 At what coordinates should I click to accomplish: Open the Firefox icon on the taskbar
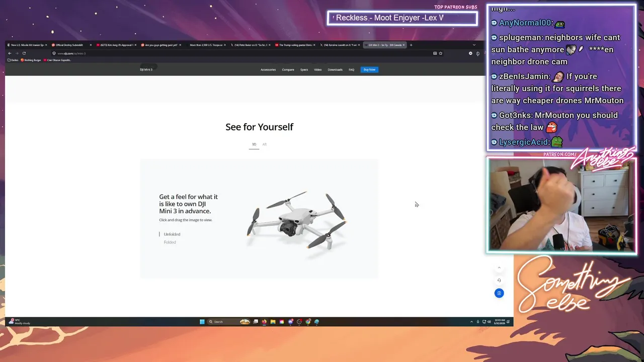264,322
